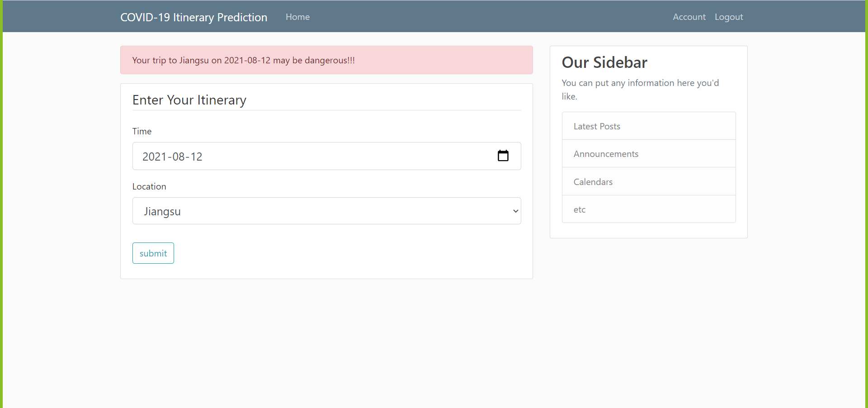This screenshot has width=868, height=408.
Task: Click the Enter Your Itinerary heading
Action: [x=189, y=100]
